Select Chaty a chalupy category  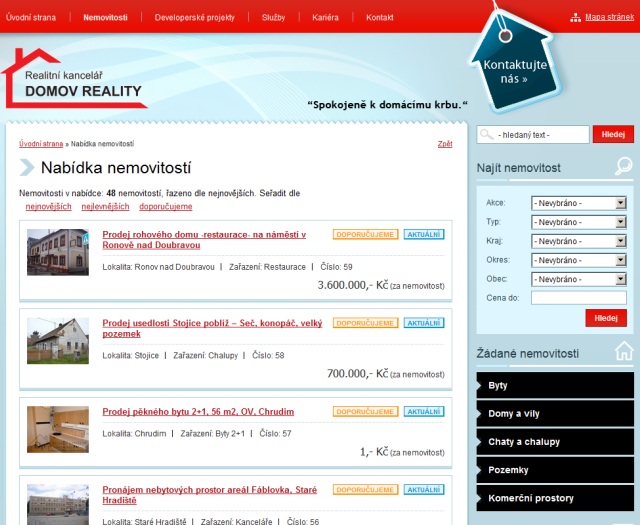tap(555, 442)
